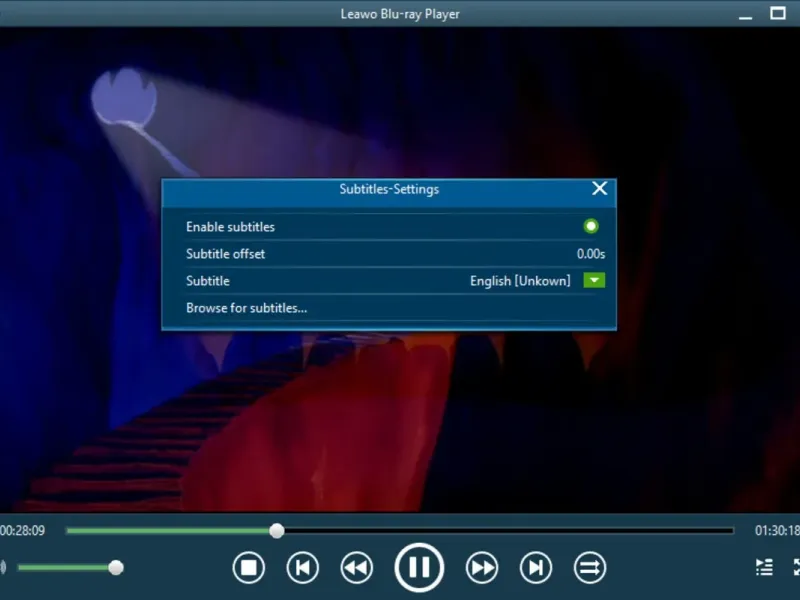
Task: Stop playback with the stop button
Action: [248, 567]
